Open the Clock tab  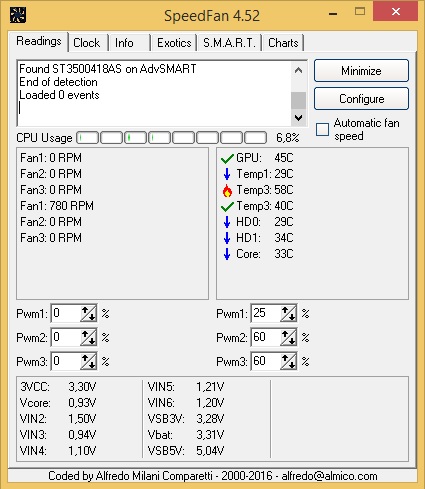87,43
